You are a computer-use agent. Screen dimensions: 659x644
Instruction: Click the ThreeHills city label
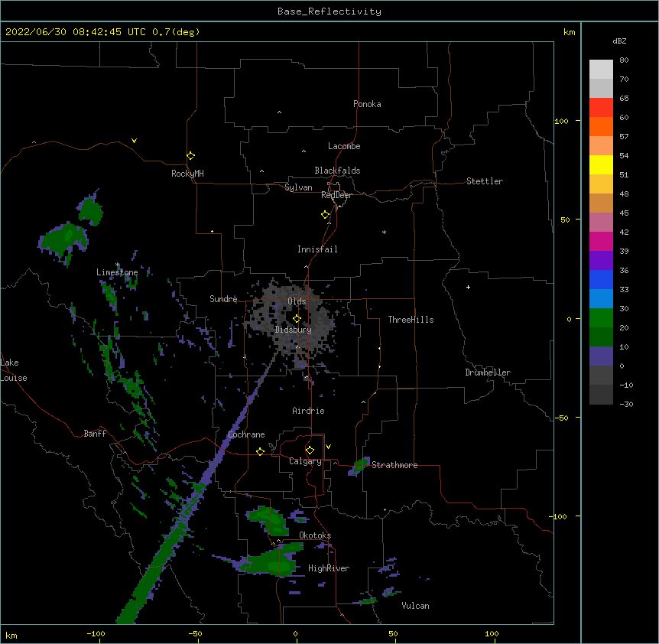click(x=411, y=320)
